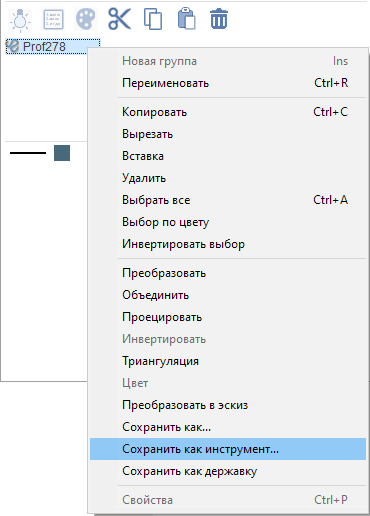Image resolution: width=370 pixels, height=516 pixels.
Task: Select Выбор по цвету option
Action: tap(228, 222)
